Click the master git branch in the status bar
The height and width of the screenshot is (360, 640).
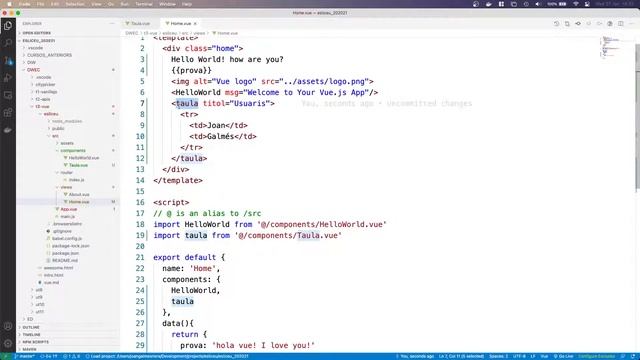point(24,356)
